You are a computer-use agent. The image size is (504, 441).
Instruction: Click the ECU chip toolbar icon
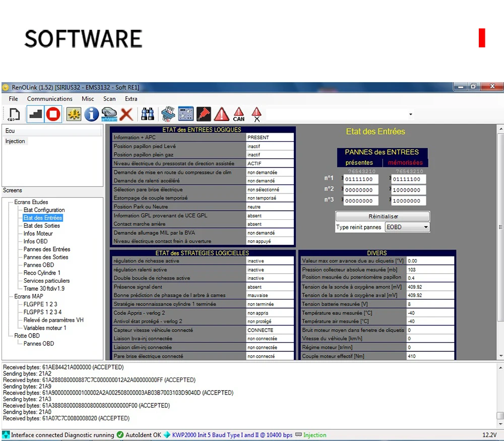click(x=168, y=114)
